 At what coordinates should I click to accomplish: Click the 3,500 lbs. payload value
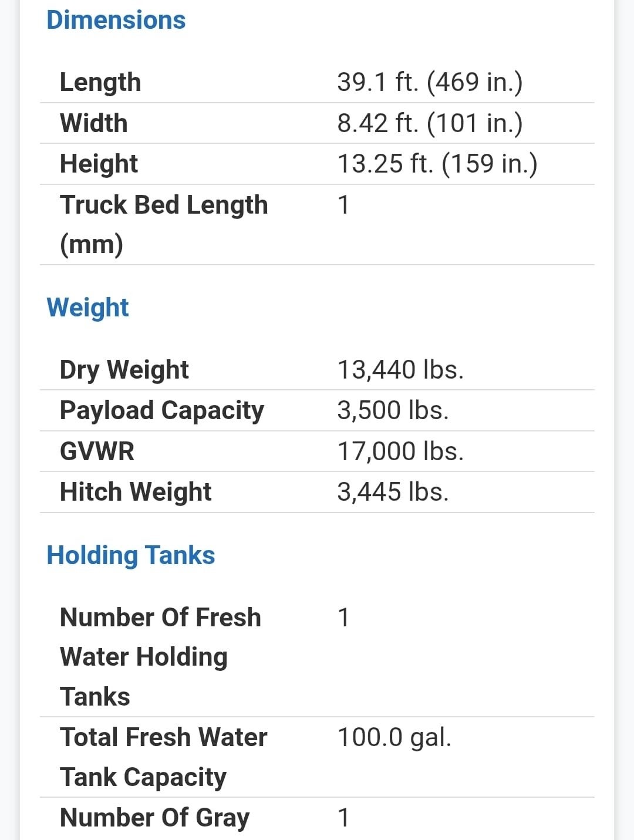point(392,410)
